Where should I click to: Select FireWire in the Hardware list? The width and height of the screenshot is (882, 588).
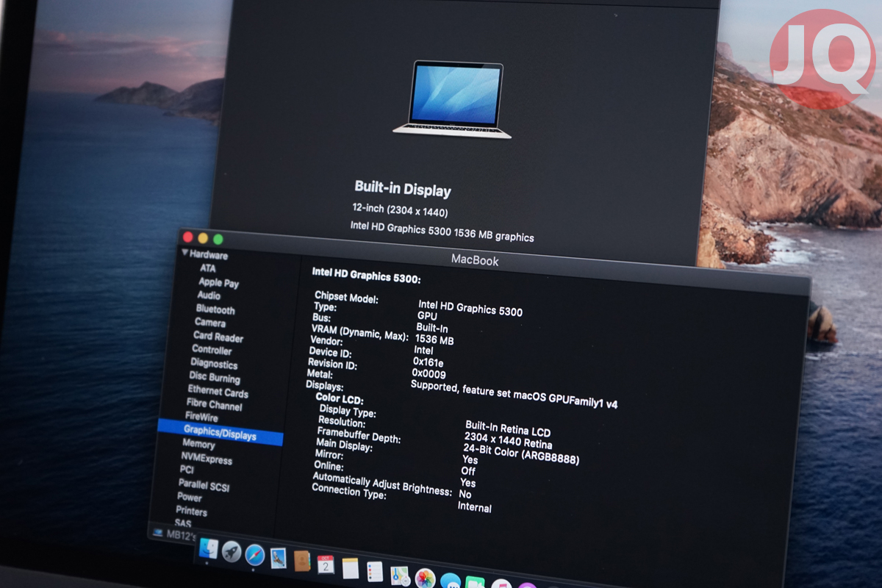[203, 418]
